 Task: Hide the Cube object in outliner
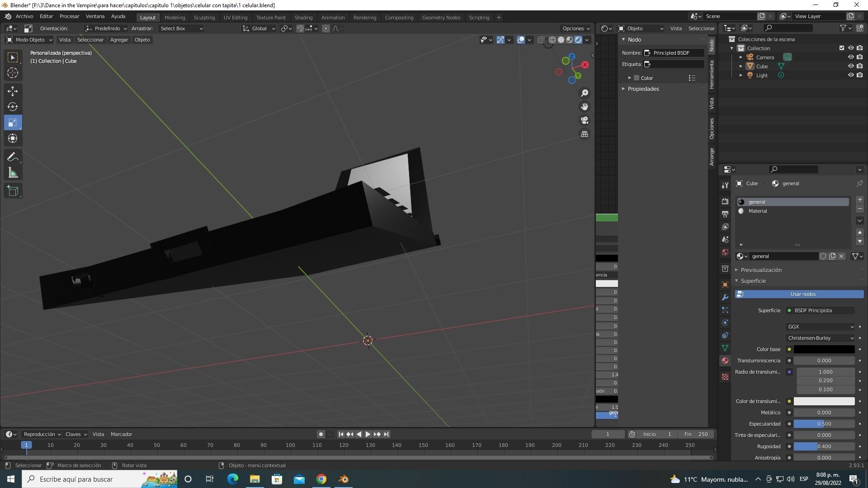(850, 66)
